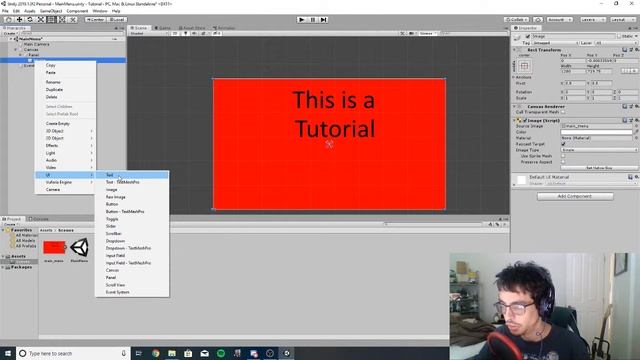Toggle the Static checkbox in Inspector
Screen dimensions: 640x360
pos(619,36)
